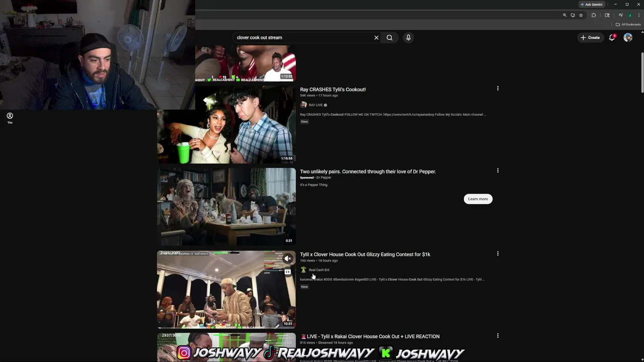Screen dimensions: 644x362
Task: Visit the RAY LIVE channel name
Action: (x=316, y=105)
